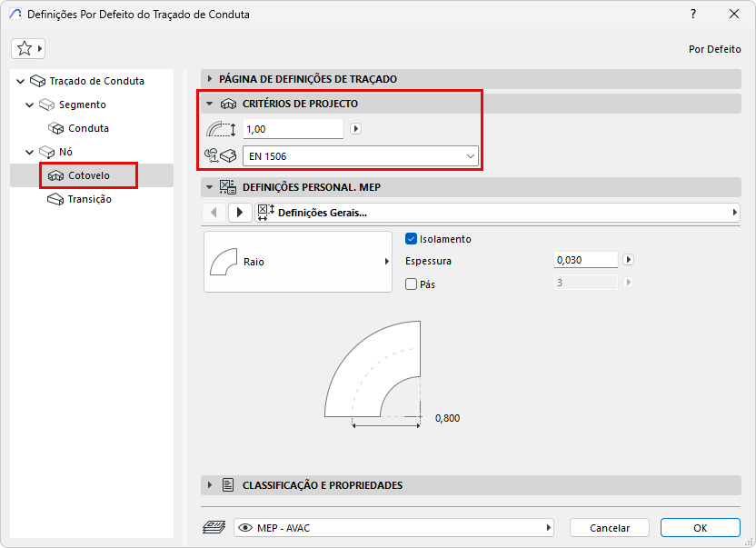
Task: Open arrow popup next to Espessura field
Action: [628, 260]
